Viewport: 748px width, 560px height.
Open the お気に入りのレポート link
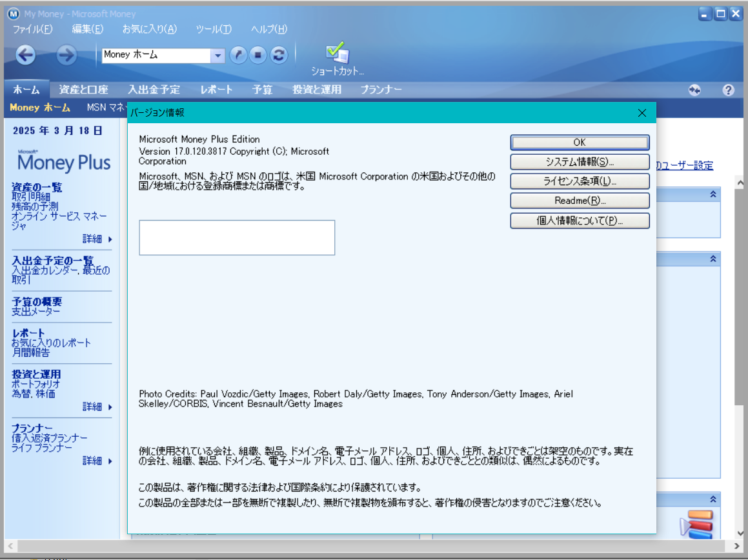click(x=51, y=343)
